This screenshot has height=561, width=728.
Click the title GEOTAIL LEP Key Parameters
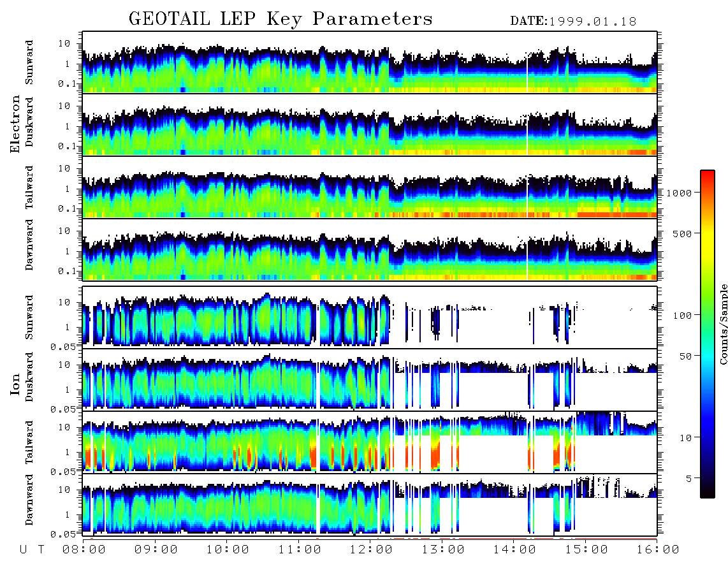pos(280,19)
